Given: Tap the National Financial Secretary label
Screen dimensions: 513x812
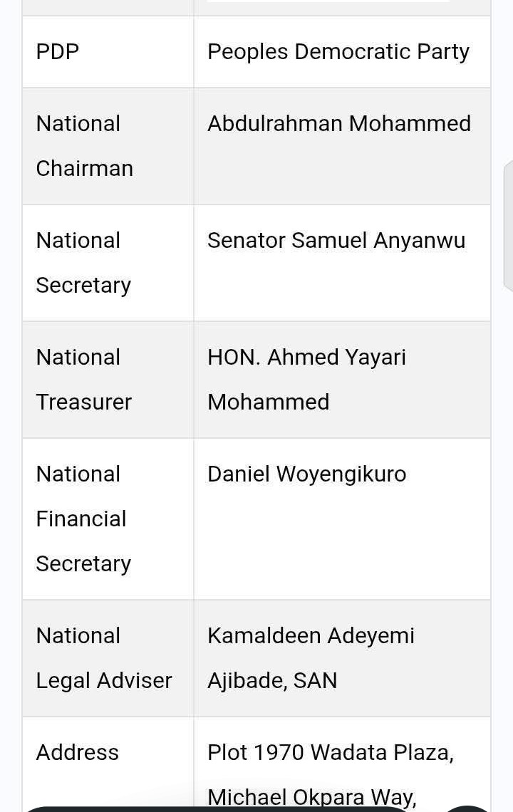Looking at the screenshot, I should pyautogui.click(x=83, y=519).
